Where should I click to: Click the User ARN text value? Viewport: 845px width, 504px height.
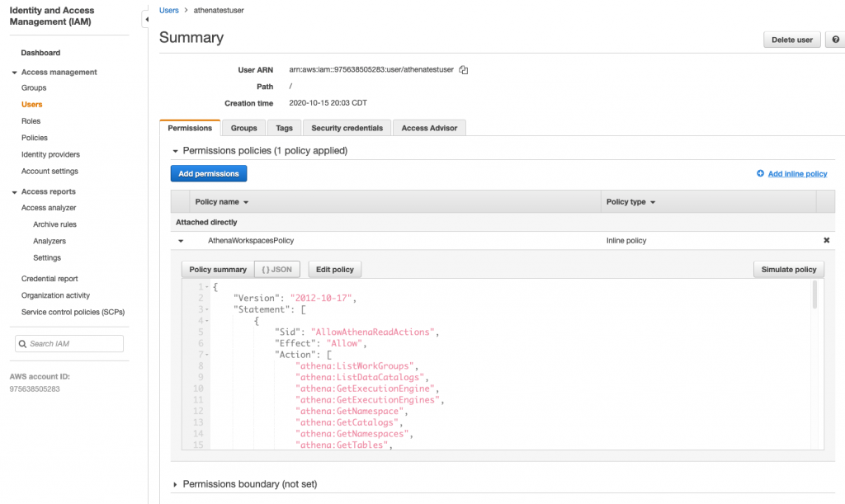[371, 69]
